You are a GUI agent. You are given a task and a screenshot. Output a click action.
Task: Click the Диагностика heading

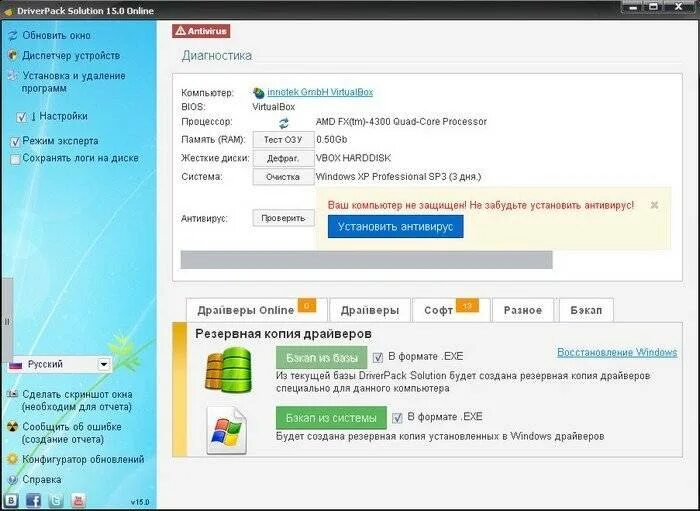point(217,56)
